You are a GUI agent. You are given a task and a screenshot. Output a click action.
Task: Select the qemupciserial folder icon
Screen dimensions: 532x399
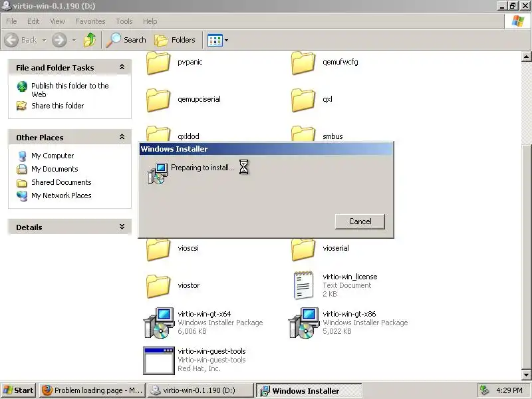158,100
